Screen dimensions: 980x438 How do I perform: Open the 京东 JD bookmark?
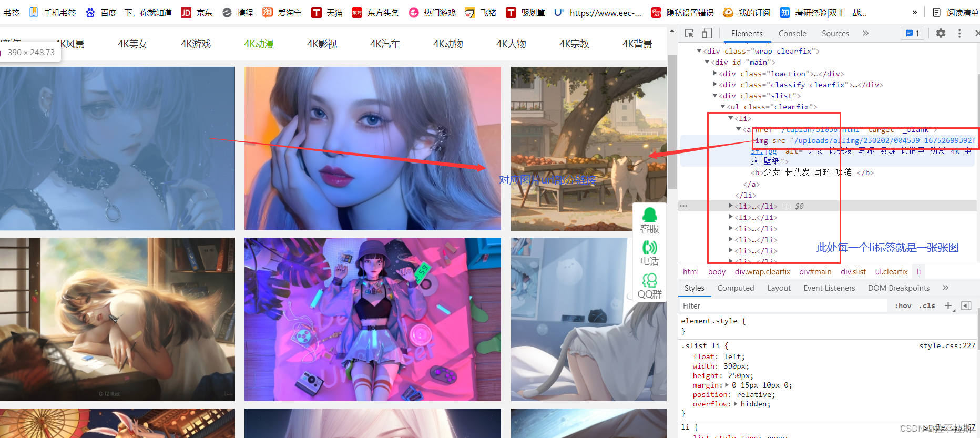(x=197, y=13)
